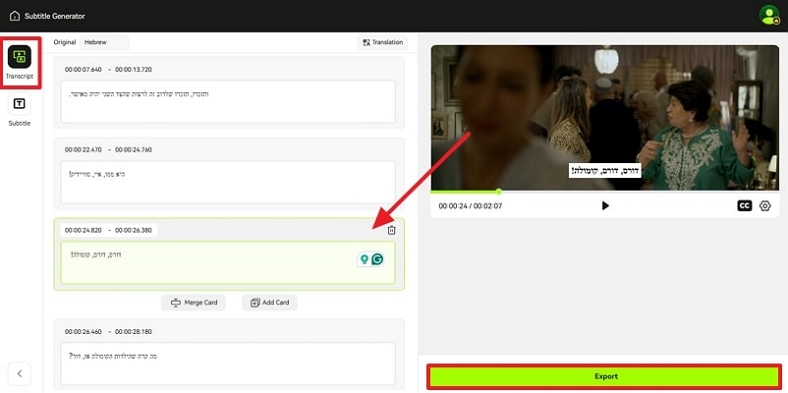Viewport: 788px width, 393px height.
Task: Edit text of the 00:00:07.640 subtitle card
Action: 228,102
